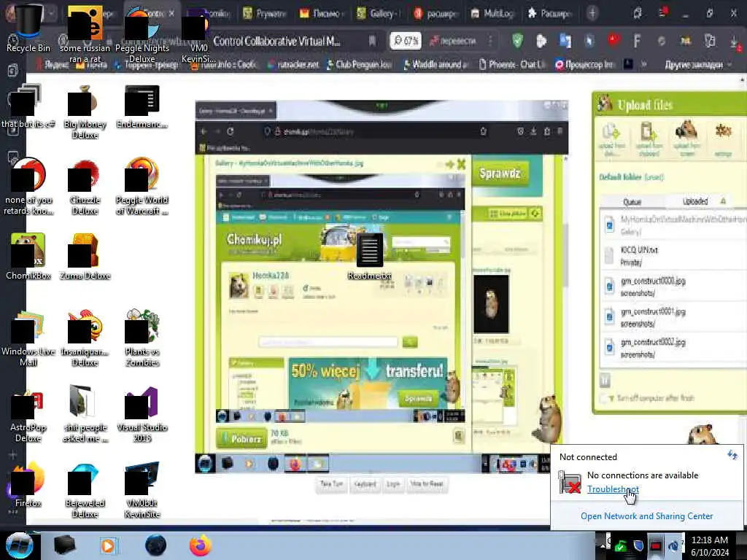
Task: Click Upload from clipboard in ChomikBox
Action: click(649, 140)
